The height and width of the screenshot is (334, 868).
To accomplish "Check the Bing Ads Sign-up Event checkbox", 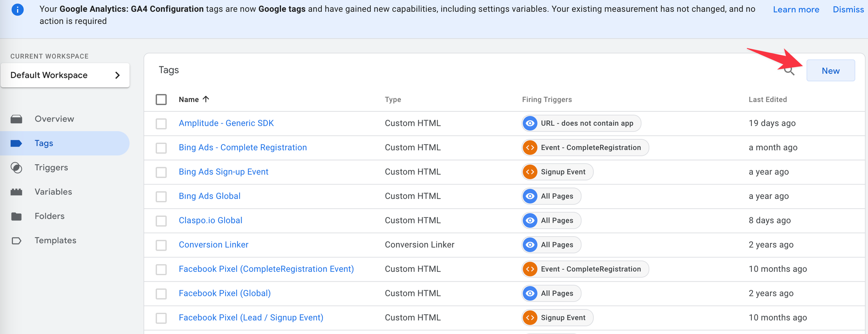I will [161, 172].
